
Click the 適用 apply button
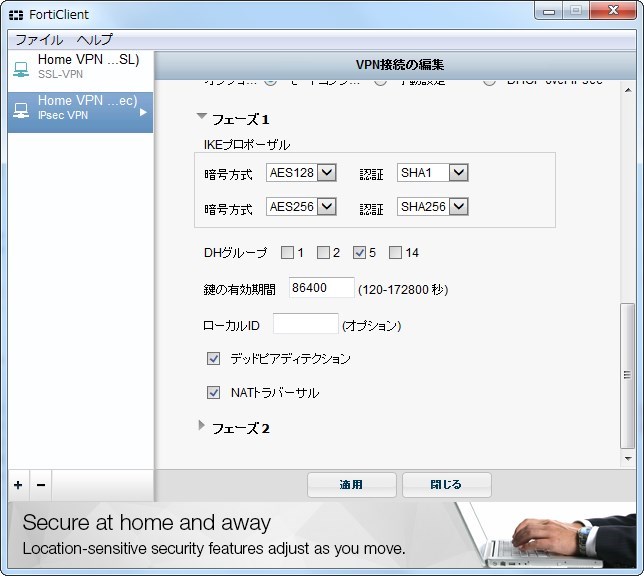(x=352, y=485)
